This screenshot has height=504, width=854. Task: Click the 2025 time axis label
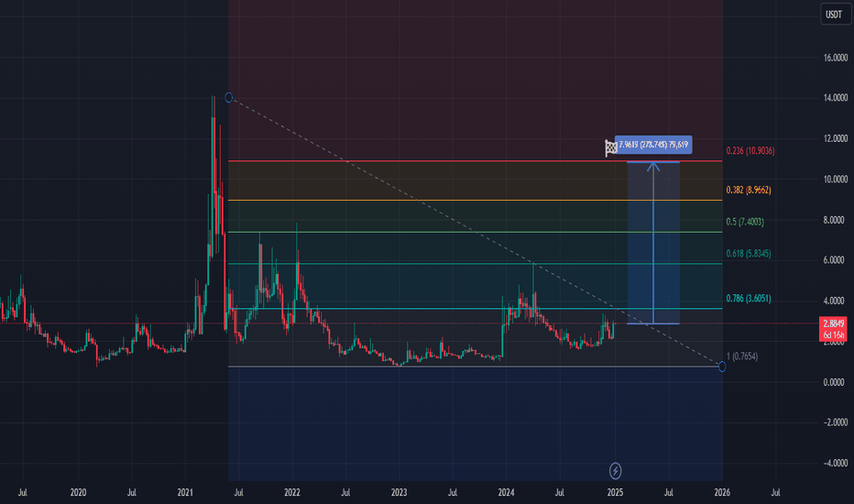[x=615, y=493]
